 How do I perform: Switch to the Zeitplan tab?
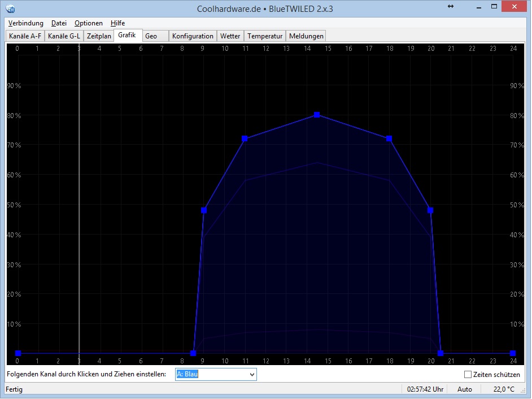click(99, 36)
